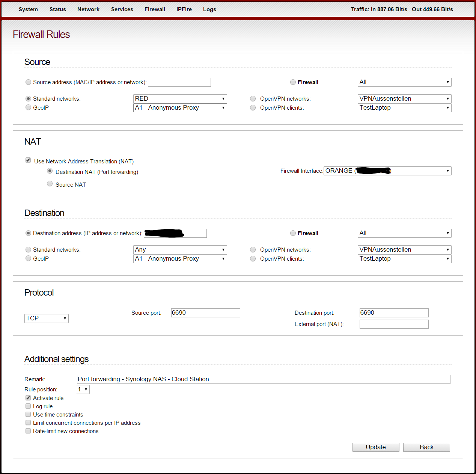Select the Source NAT radio option
476x474 pixels.
click(50, 184)
